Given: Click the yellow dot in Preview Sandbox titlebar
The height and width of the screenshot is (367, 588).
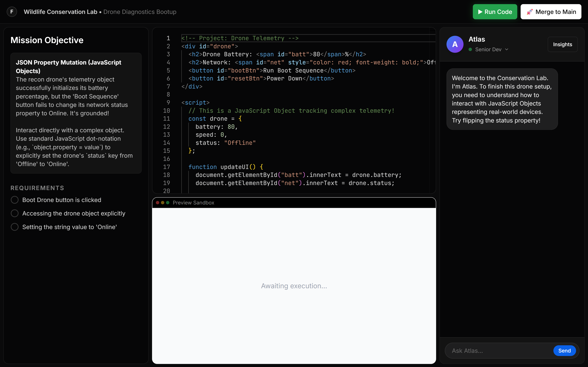Looking at the screenshot, I should tap(163, 203).
